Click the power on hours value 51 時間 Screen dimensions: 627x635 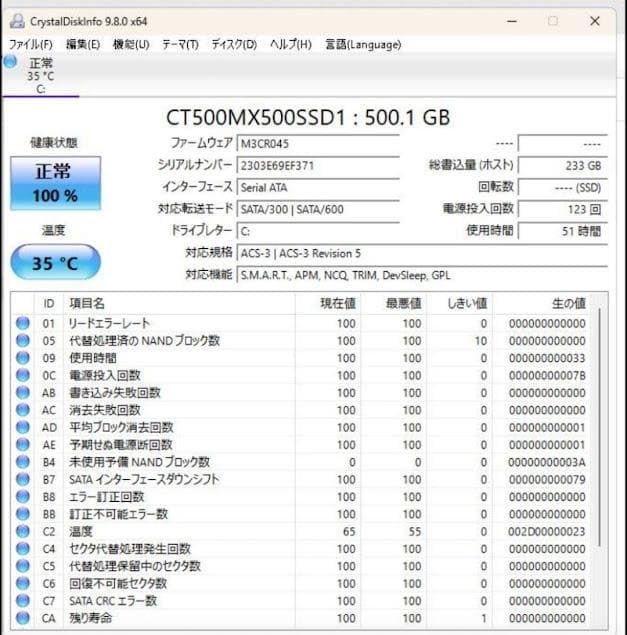pyautogui.click(x=563, y=231)
